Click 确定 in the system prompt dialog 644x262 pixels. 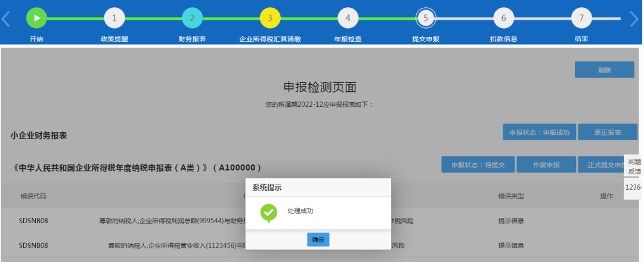pos(318,239)
